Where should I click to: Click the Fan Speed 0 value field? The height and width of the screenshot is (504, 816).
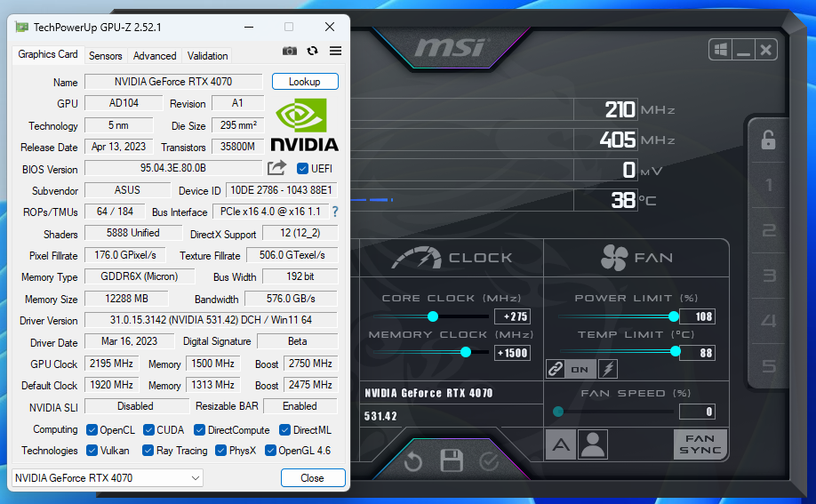click(x=698, y=412)
